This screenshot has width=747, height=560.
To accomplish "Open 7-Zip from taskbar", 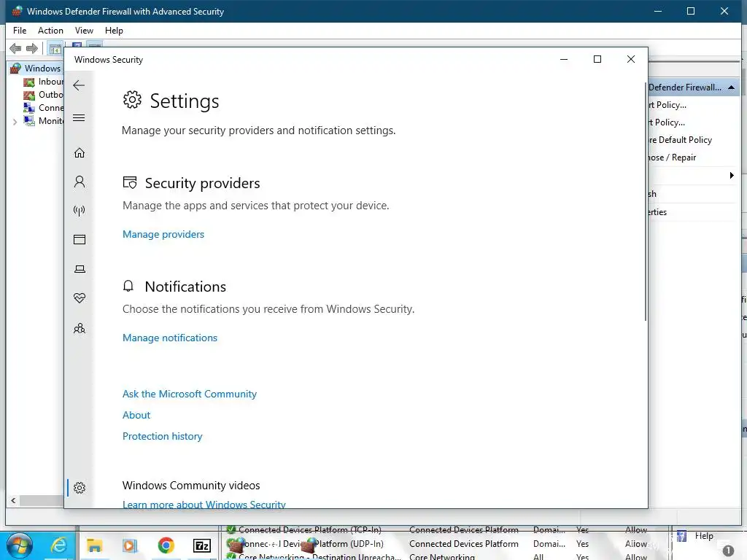I will tap(202, 545).
